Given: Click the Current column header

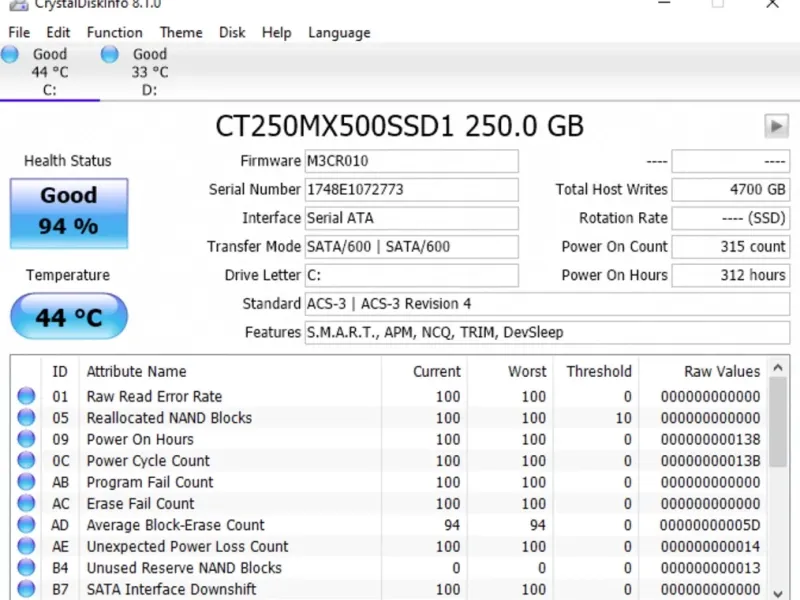Looking at the screenshot, I should tap(423, 371).
